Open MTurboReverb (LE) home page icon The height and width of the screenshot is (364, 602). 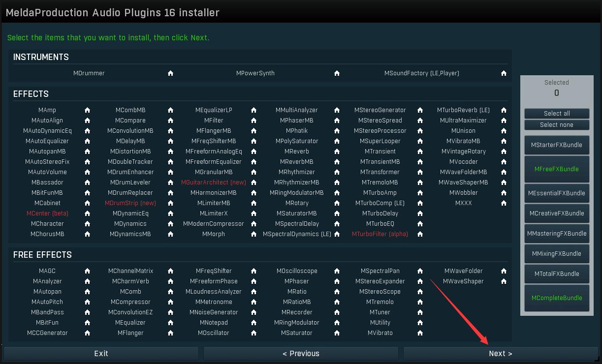504,110
